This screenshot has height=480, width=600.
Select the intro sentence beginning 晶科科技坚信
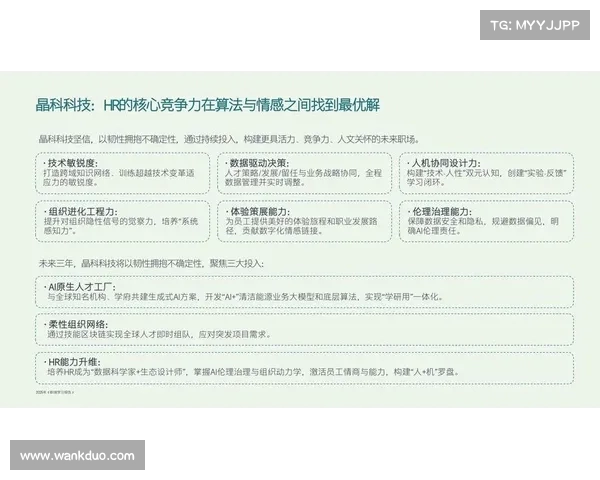[x=229, y=139]
